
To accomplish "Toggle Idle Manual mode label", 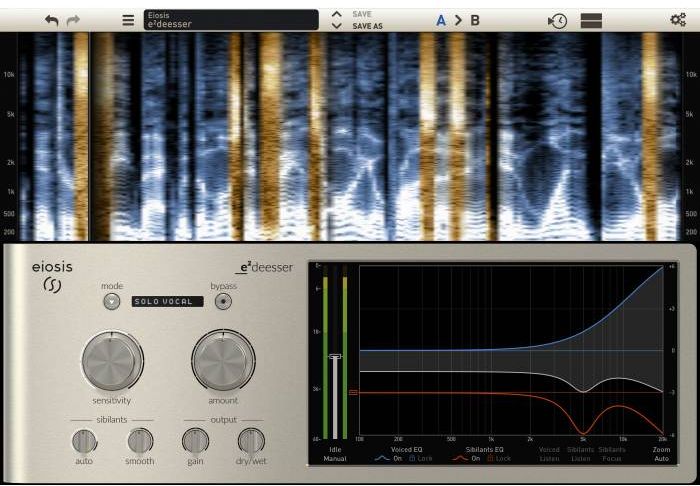I will tap(335, 454).
